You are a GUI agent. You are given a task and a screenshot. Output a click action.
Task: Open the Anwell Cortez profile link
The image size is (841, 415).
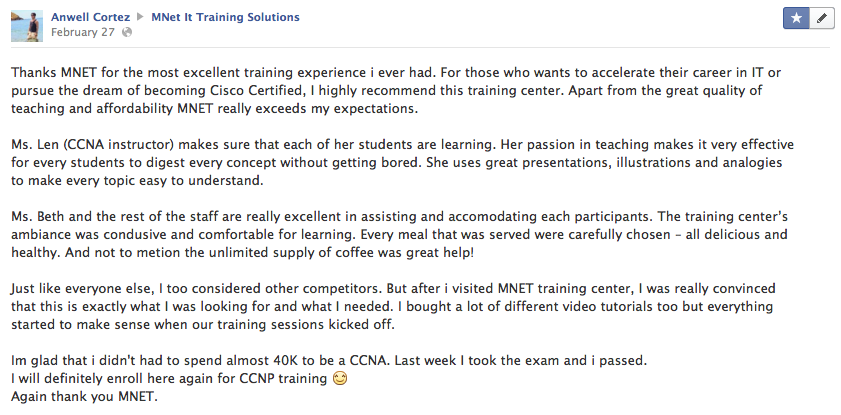click(x=91, y=17)
